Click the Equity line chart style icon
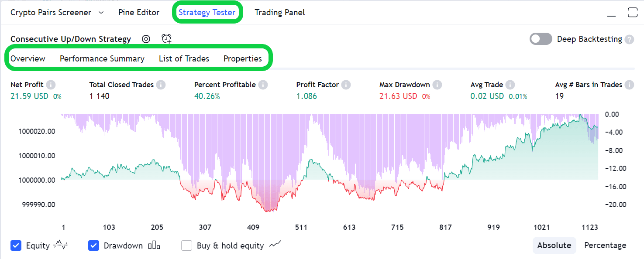This screenshot has height=259, width=644. 61,245
